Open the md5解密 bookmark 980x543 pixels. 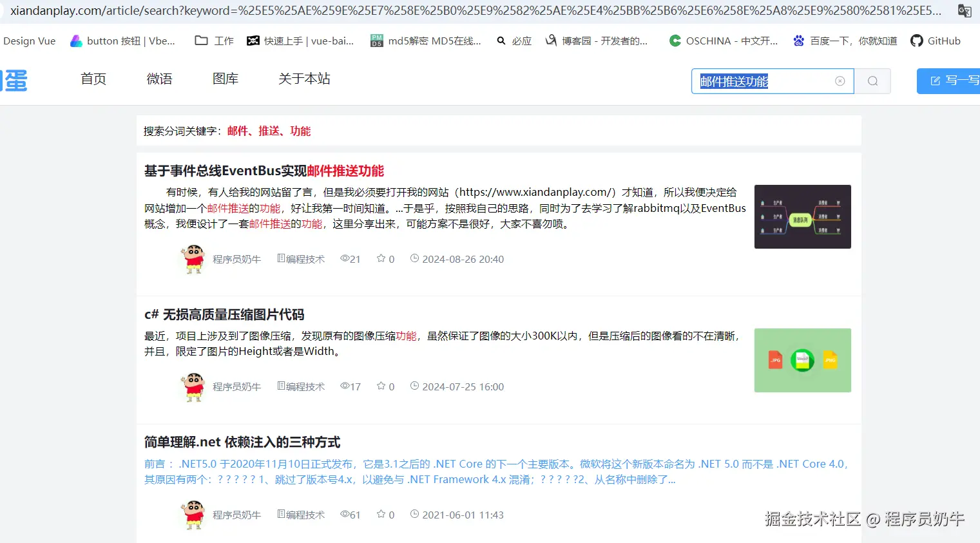coord(426,41)
